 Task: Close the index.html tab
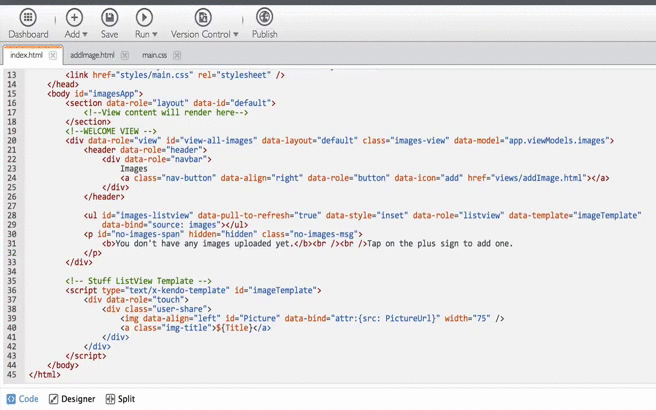(53, 55)
